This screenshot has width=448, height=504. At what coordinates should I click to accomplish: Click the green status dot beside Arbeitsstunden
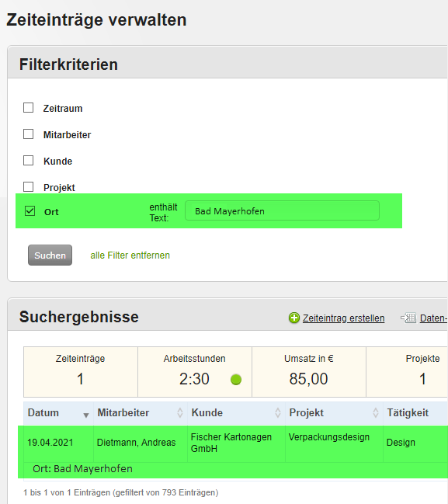(236, 380)
